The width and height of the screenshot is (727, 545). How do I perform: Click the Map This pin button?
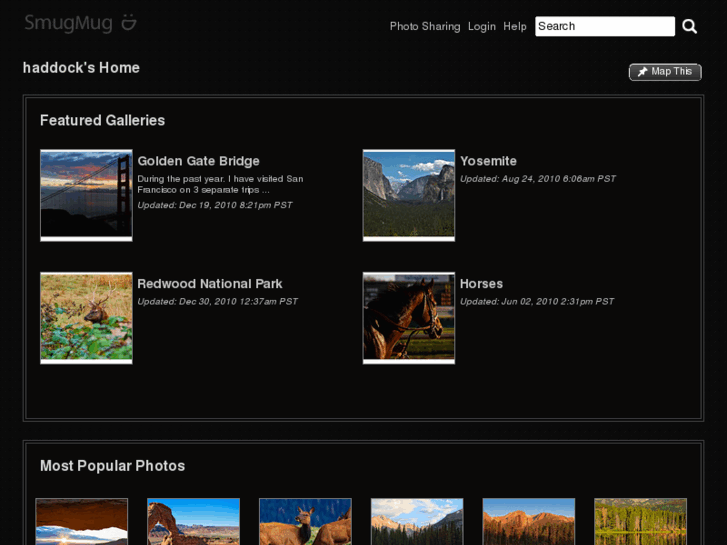(665, 72)
